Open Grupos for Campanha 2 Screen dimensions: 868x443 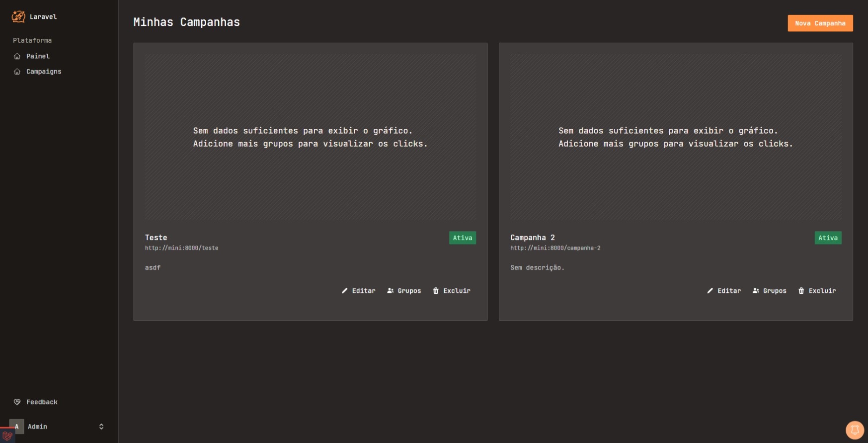click(x=769, y=291)
